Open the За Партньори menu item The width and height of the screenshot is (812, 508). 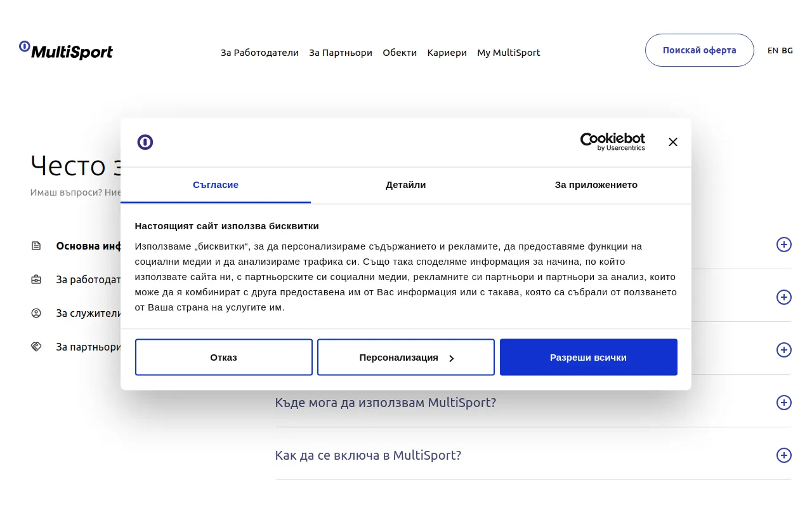[x=341, y=53]
